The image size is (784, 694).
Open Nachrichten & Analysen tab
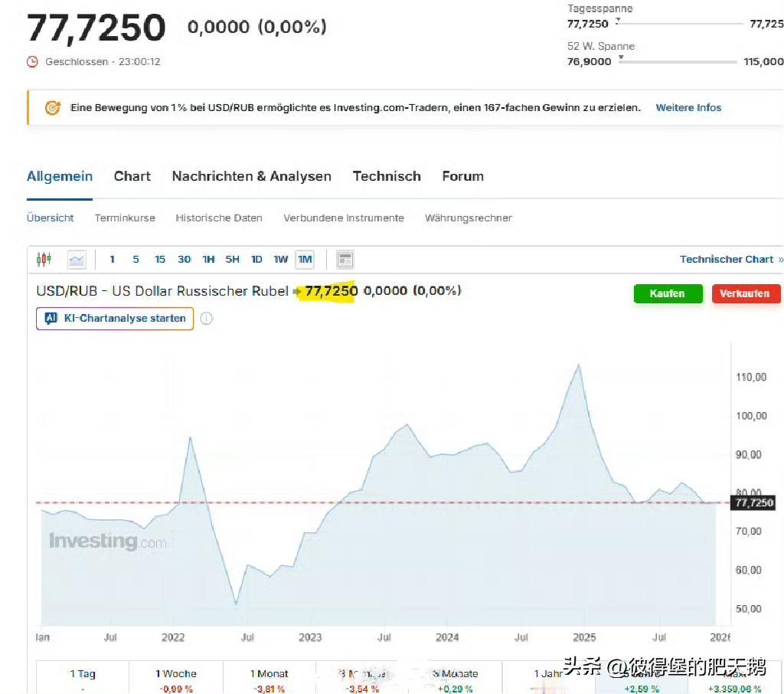(x=251, y=176)
